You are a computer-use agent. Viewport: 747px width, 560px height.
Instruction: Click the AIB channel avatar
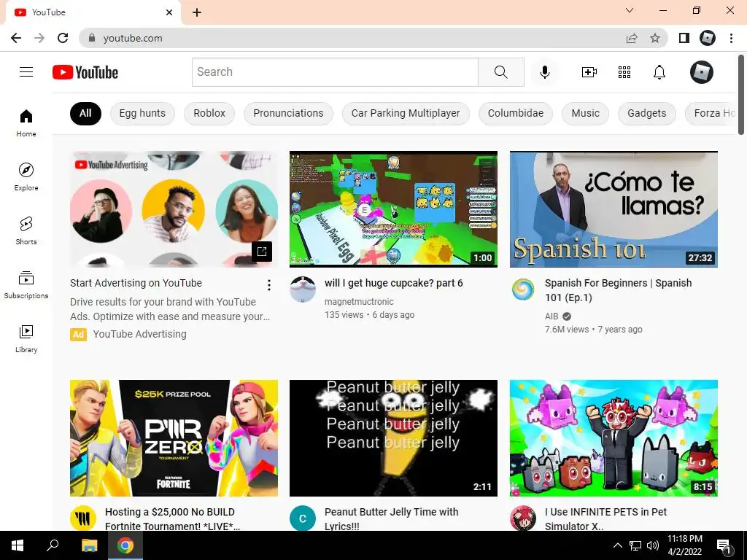[523, 289]
